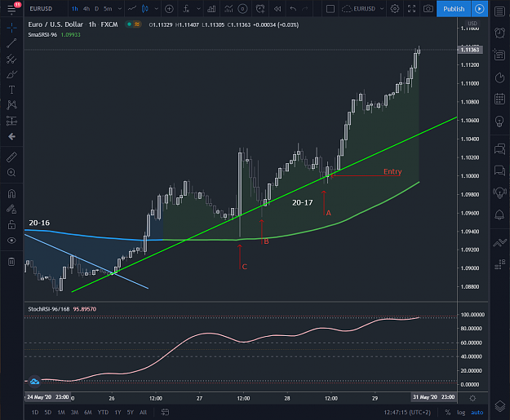The height and width of the screenshot is (420, 510).
Task: Toggle stay in drawing mode
Action: pos(11,209)
